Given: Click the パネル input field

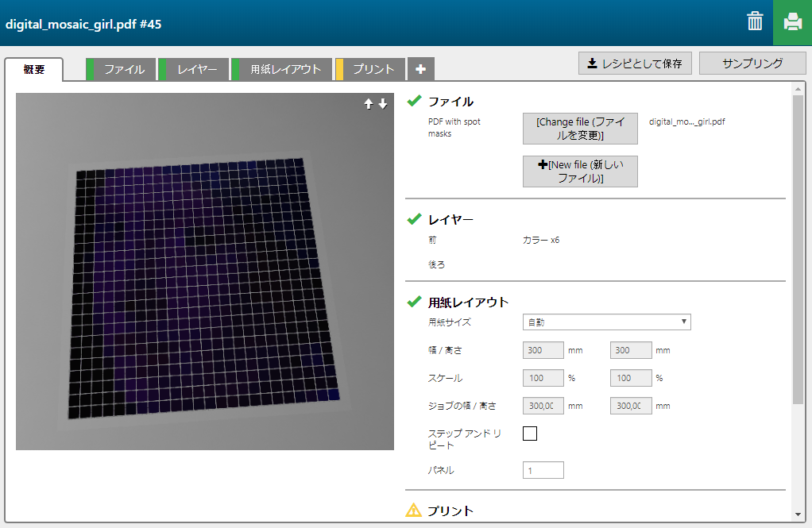Looking at the screenshot, I should pos(543,470).
